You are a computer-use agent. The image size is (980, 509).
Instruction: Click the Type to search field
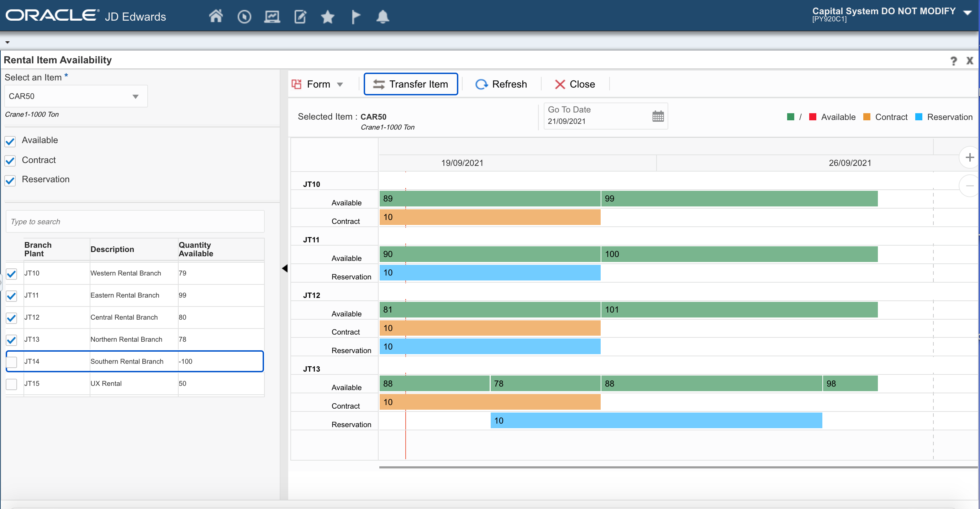135,221
